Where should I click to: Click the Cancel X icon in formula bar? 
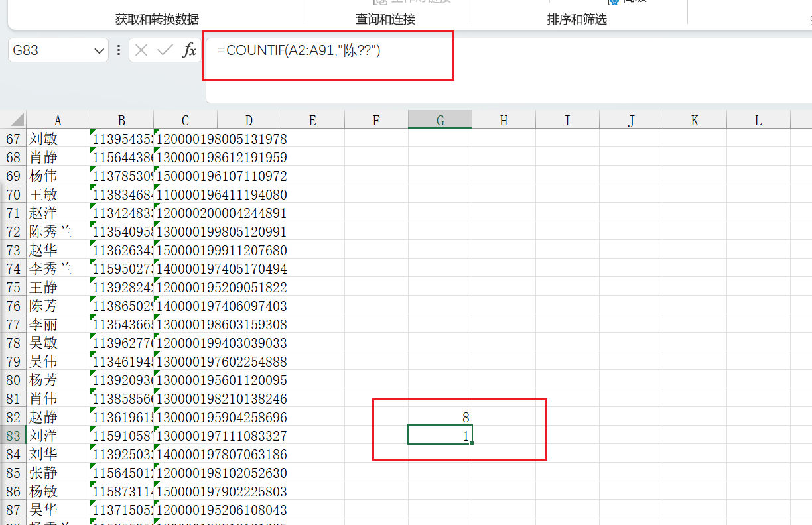(x=141, y=50)
